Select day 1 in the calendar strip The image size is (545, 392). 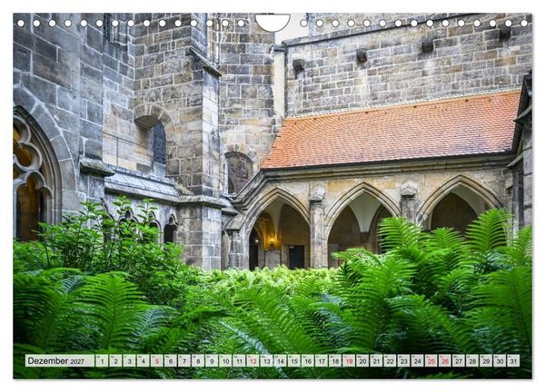coord(102,361)
